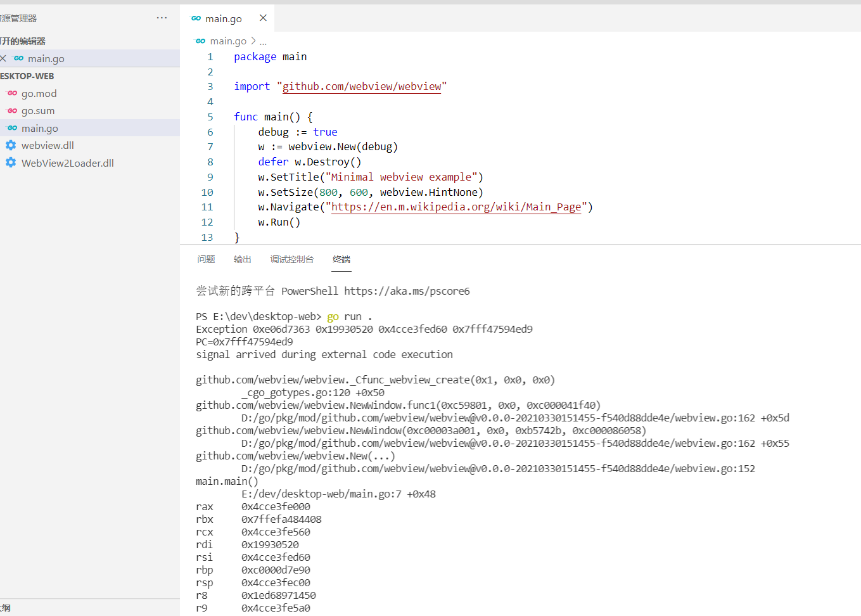
Task: Switch to the 终端 panel tab
Action: point(341,259)
